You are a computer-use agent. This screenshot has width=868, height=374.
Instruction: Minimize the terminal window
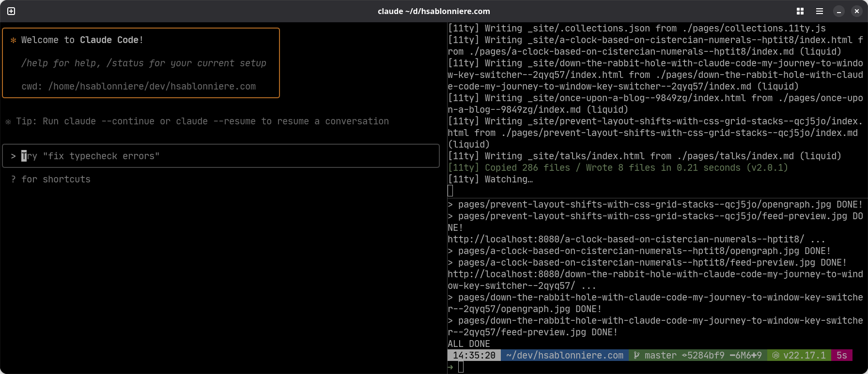point(839,11)
